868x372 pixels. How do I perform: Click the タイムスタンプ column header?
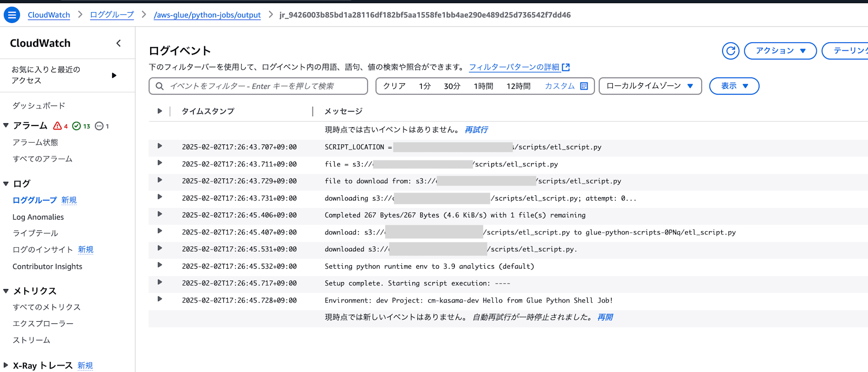point(208,111)
